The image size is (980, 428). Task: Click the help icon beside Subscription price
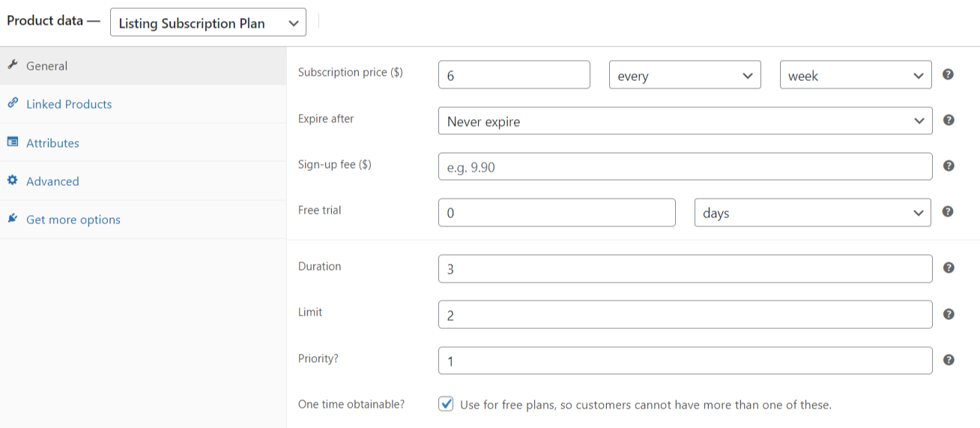pos(948,74)
